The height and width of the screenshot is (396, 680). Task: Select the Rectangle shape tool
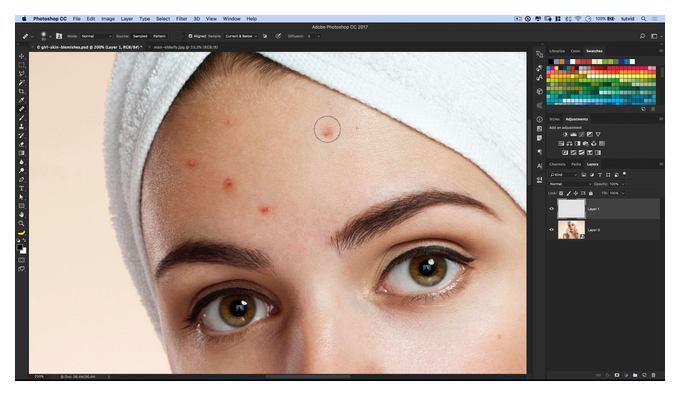click(21, 206)
